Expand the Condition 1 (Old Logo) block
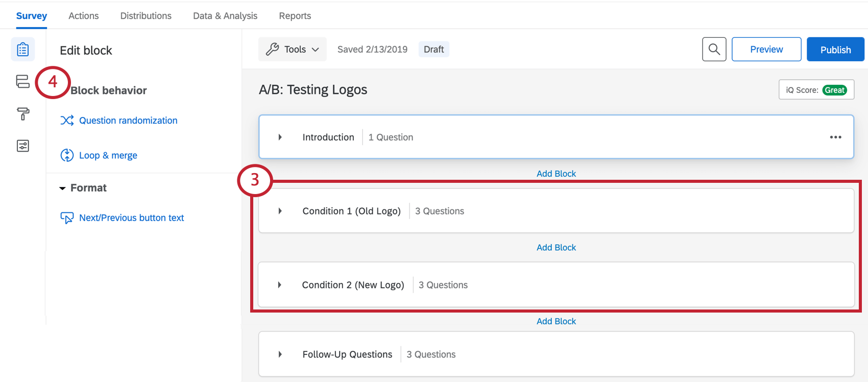 pos(280,211)
